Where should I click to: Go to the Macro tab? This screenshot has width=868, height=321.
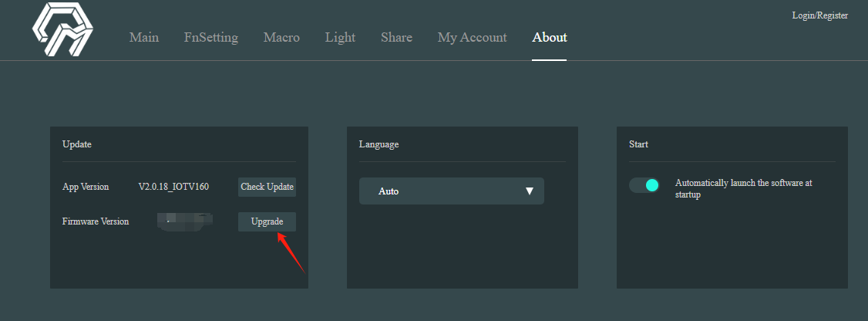(281, 37)
